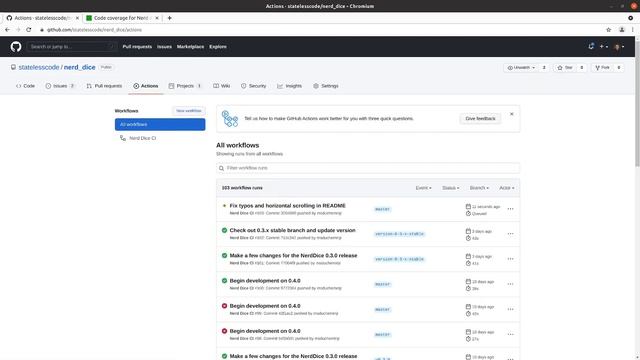Viewport: 640px width, 360px height.
Task: Fork the repository
Action: click(x=602, y=68)
